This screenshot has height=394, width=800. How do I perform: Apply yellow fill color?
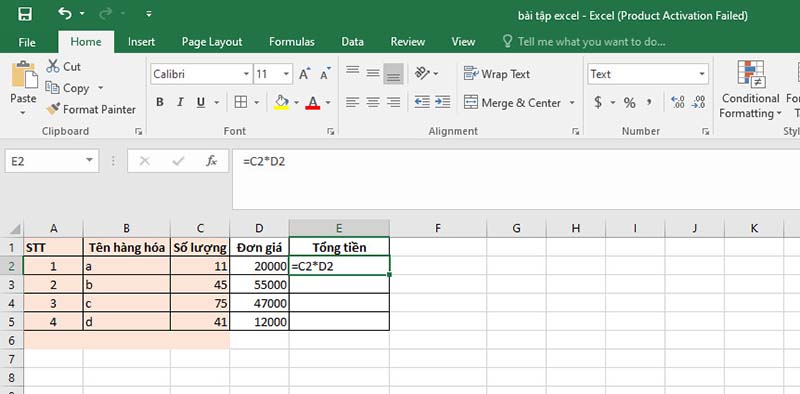(x=282, y=103)
